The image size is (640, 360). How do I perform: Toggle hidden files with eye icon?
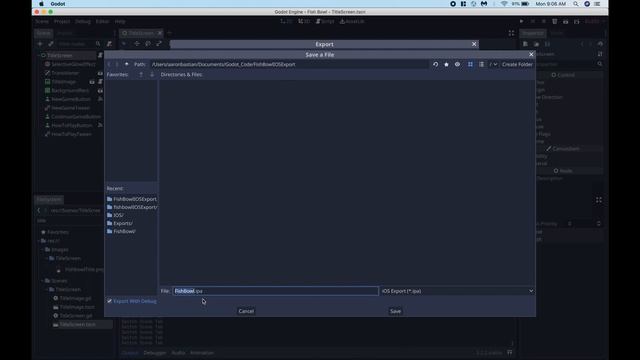tap(458, 64)
